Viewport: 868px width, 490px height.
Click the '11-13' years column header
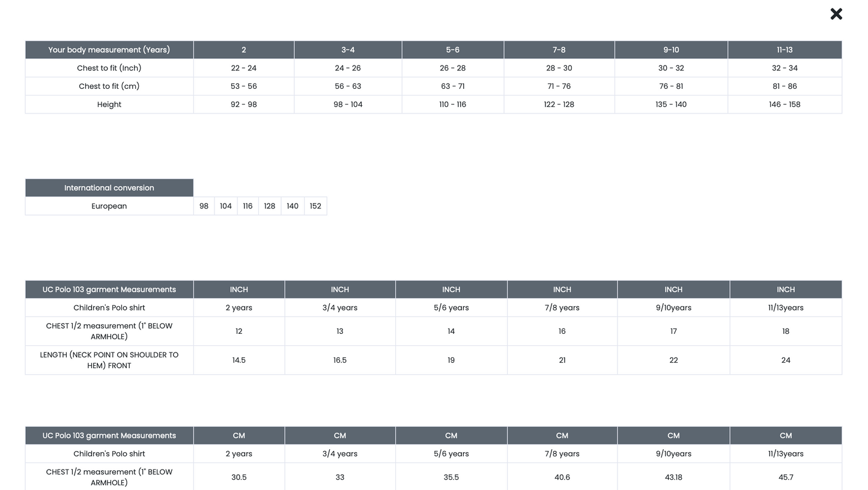[785, 50]
